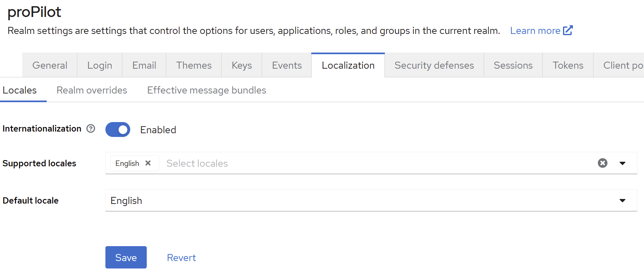The image size is (644, 278).
Task: Switch to Realm overrides sub-tab
Action: (x=92, y=90)
